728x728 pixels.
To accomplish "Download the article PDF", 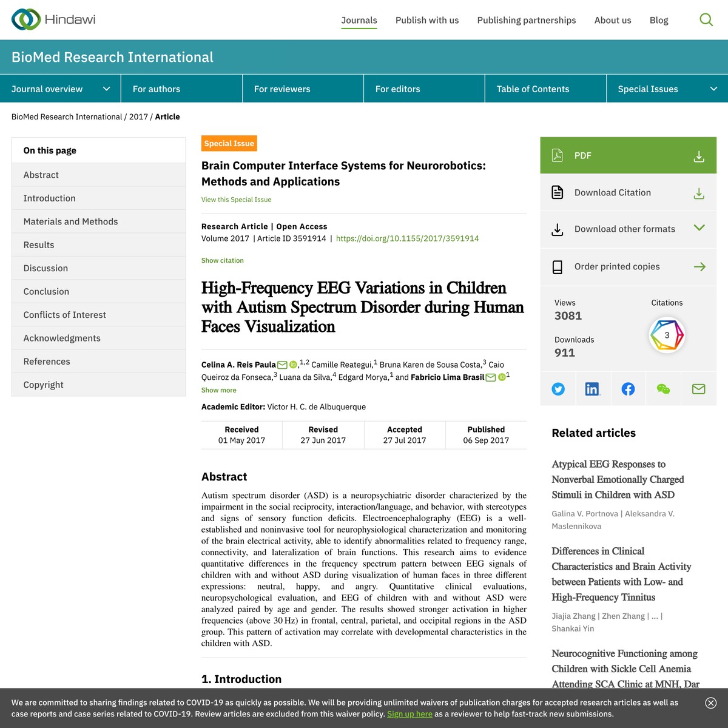I will [628, 155].
